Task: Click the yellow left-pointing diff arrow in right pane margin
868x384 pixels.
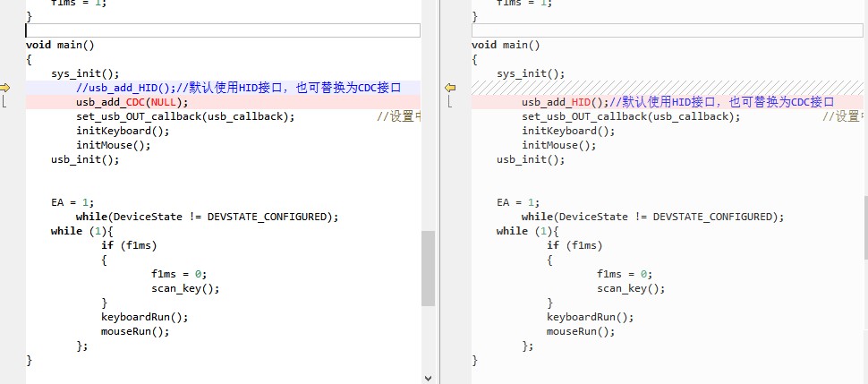Action: (x=450, y=88)
